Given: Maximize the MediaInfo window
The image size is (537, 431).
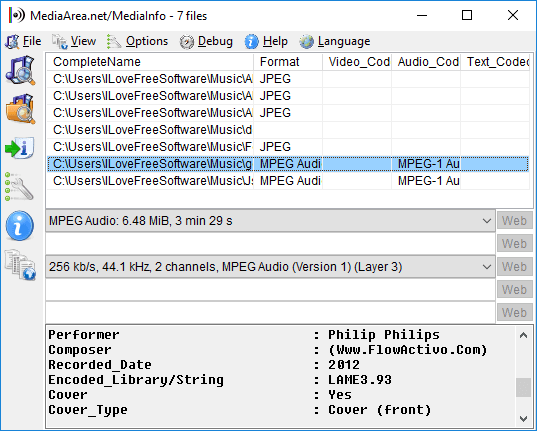Looking at the screenshot, I should (467, 15).
